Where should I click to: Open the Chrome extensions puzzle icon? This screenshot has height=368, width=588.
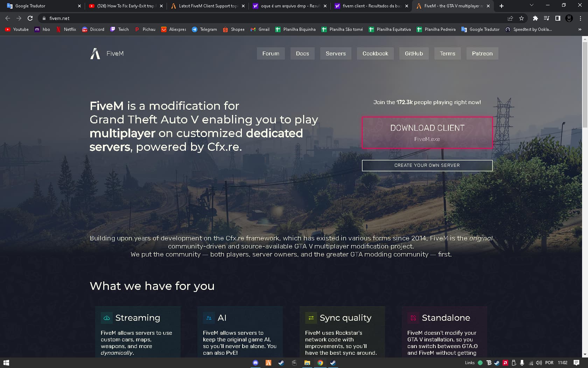click(x=535, y=18)
